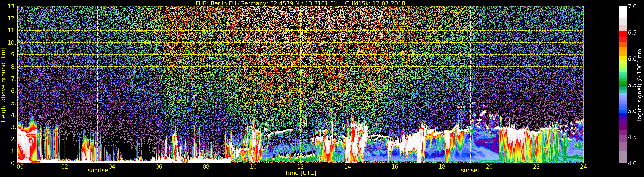Click the "02" tick on the time axis
This screenshot has height=177, width=644.
coord(65,166)
